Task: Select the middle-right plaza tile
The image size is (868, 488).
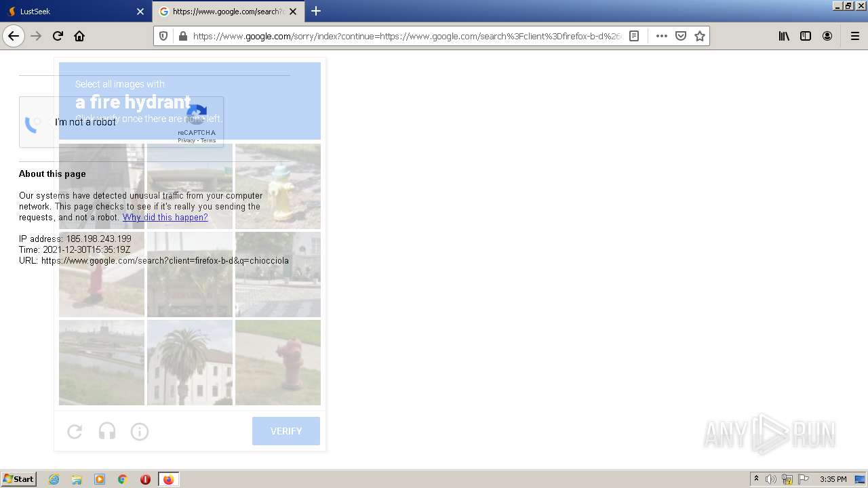Action: point(278,274)
